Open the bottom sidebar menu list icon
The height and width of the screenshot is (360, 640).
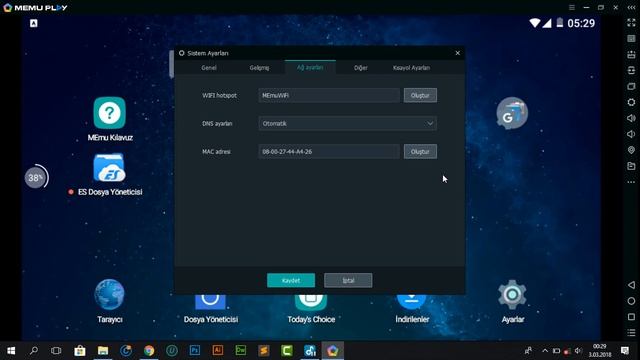(x=631, y=333)
